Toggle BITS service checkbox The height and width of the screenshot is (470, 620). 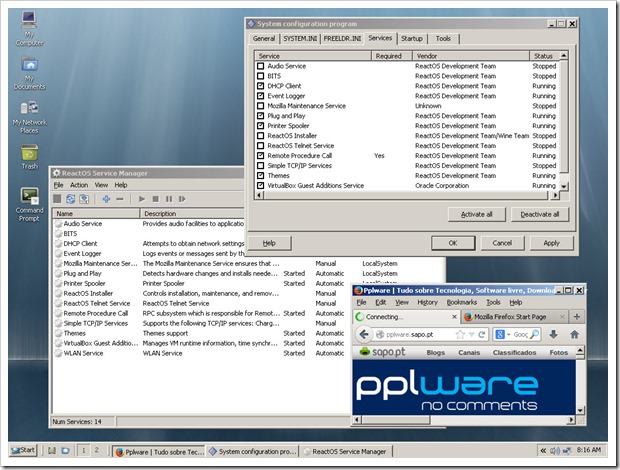pos(261,76)
